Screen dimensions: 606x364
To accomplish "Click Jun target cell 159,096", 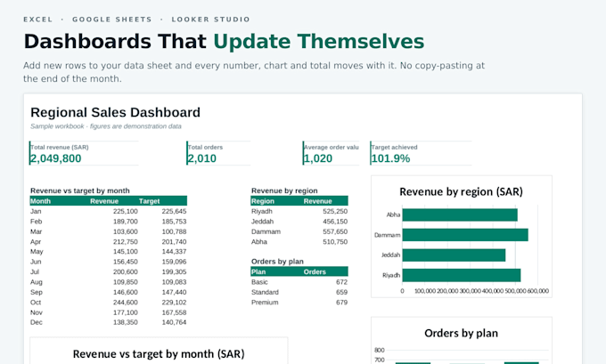I will click(174, 262).
